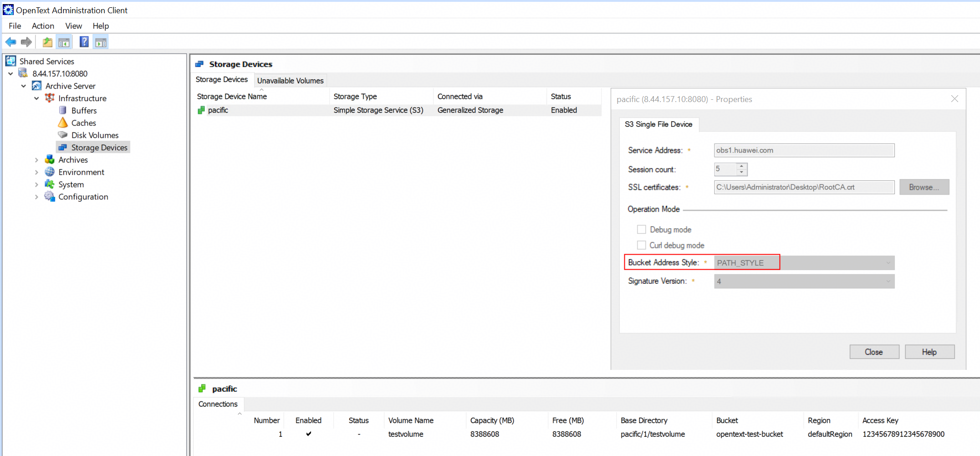The image size is (980, 456).
Task: Expand the System tree node
Action: tap(37, 184)
